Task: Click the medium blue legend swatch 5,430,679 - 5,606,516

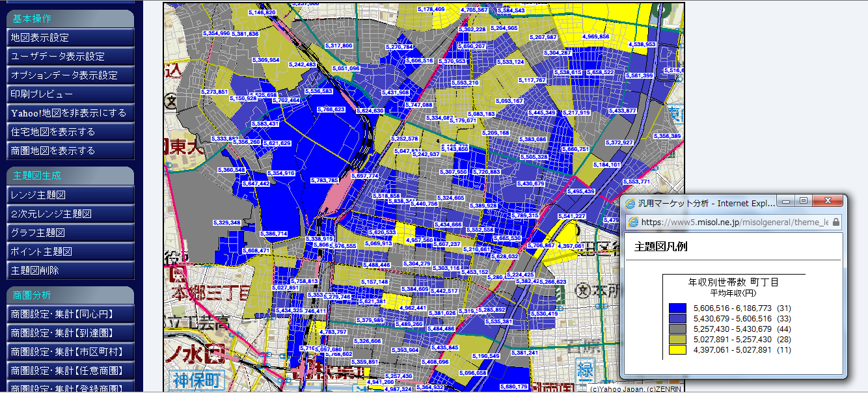Action: click(677, 318)
